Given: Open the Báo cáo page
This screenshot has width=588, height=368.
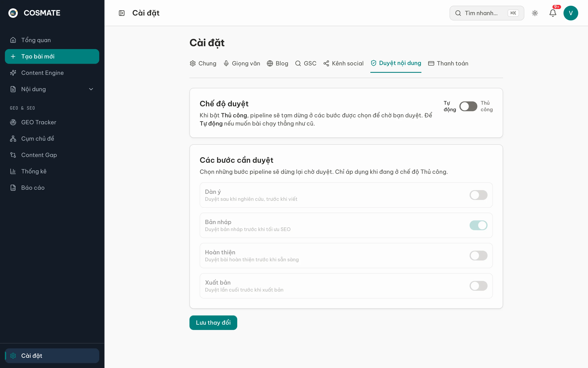Looking at the screenshot, I should click(52, 188).
